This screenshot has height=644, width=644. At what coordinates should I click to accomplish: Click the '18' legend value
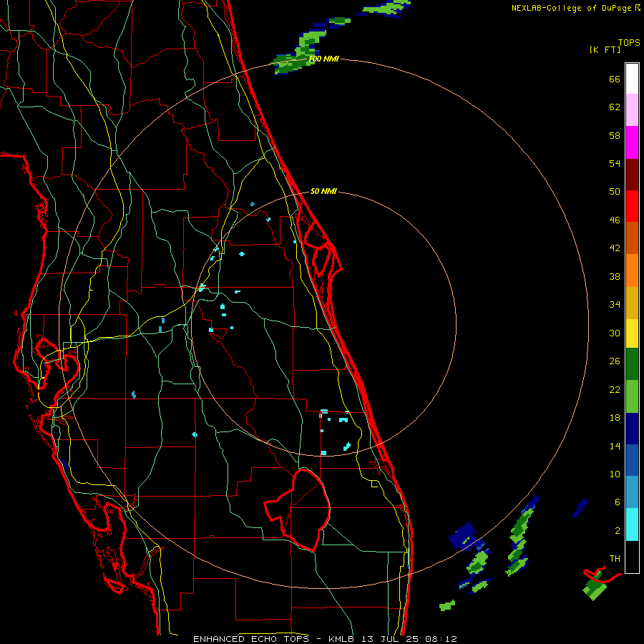pos(615,418)
